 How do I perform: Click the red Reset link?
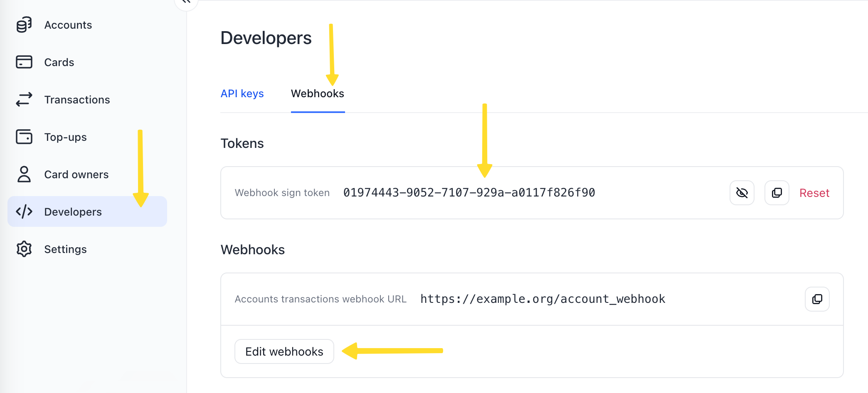814,193
